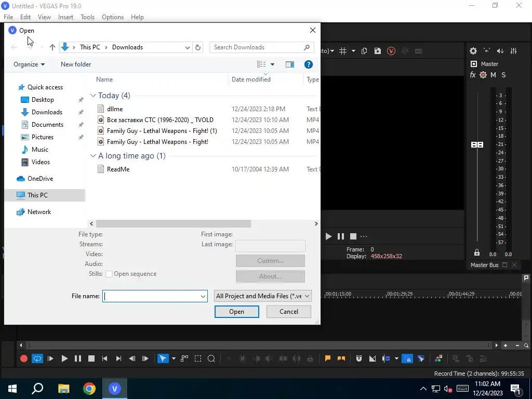Viewport: 532px width, 399px height.
Task: Play video in preview window
Action: click(x=328, y=236)
